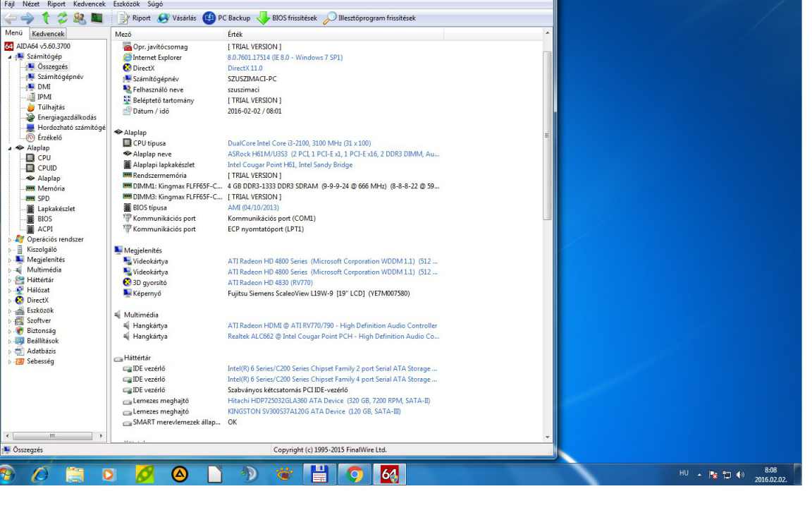Click the vertical scrollbar down arrow
The image size is (812, 508).
pos(548,437)
